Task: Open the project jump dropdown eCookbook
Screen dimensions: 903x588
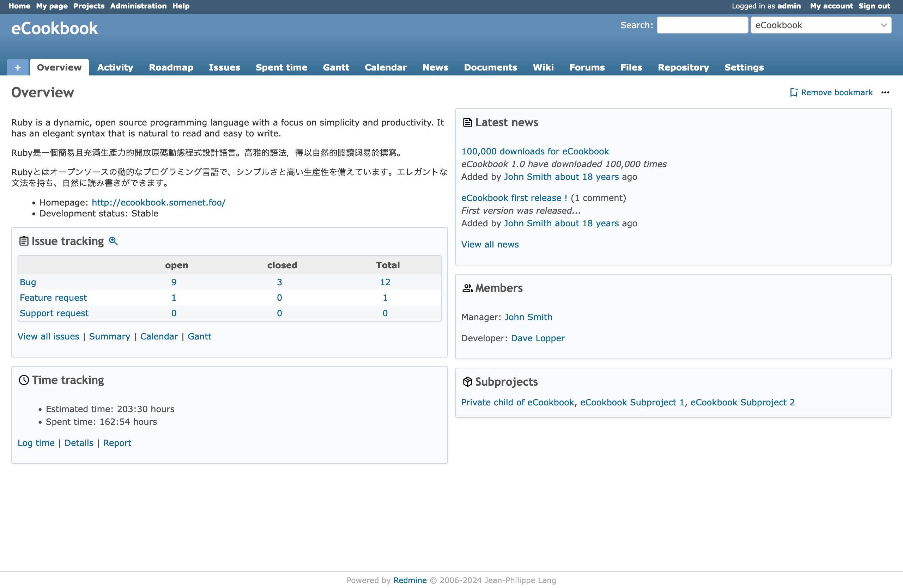Action: (821, 25)
